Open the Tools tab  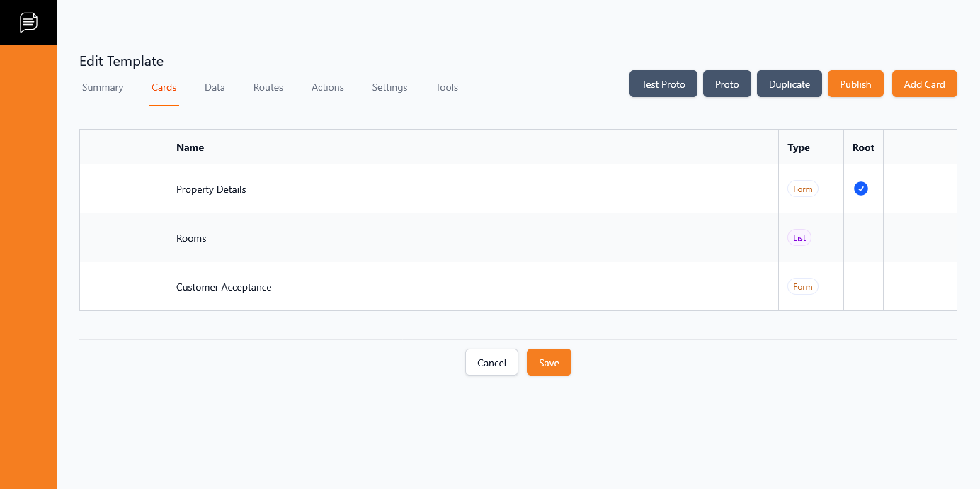pos(447,87)
